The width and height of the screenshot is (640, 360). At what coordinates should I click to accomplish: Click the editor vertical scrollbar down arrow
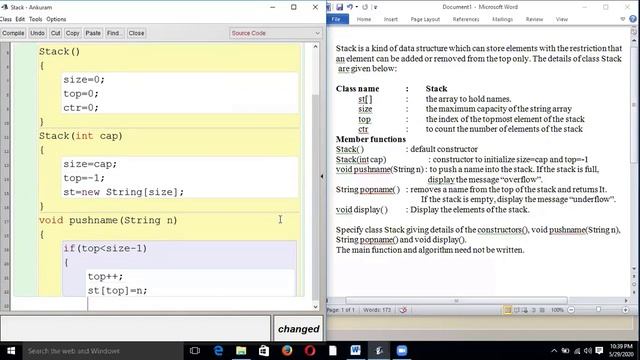tap(315, 307)
